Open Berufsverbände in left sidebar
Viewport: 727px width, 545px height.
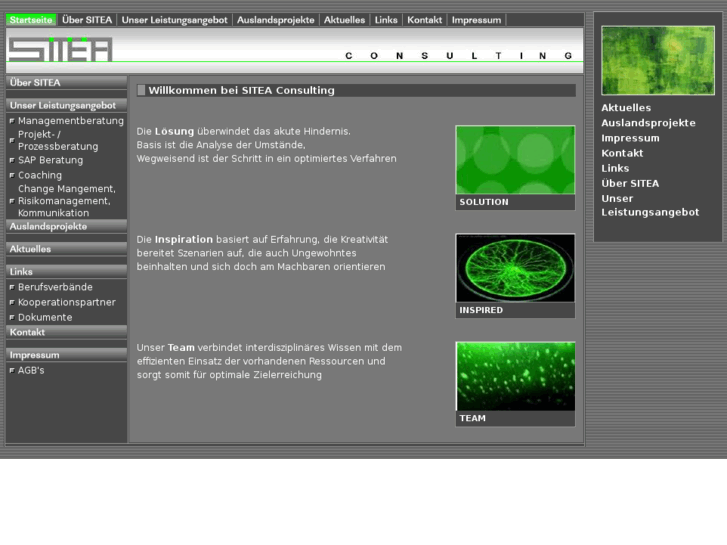55,287
